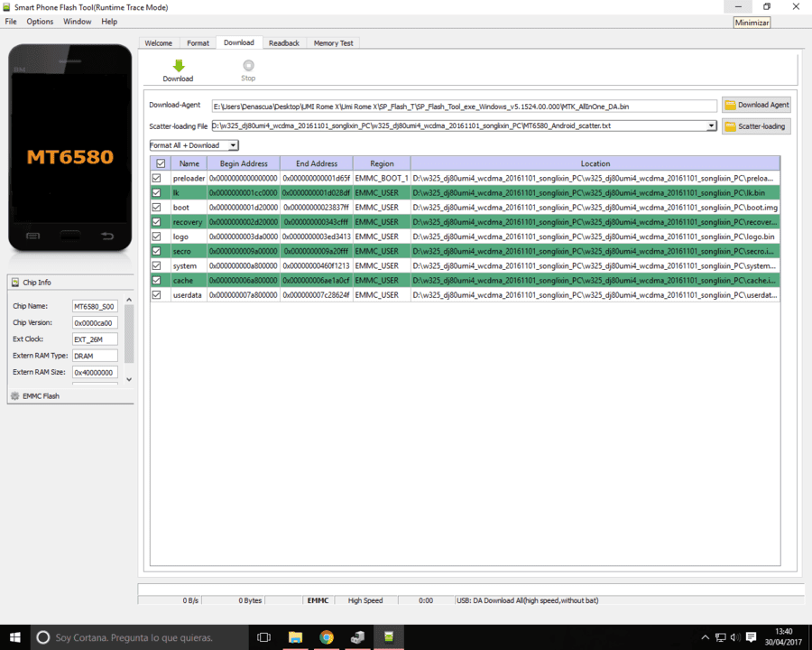Click the taskbar clock showing 13:40
Image resolution: width=812 pixels, height=650 pixels.
(783, 637)
